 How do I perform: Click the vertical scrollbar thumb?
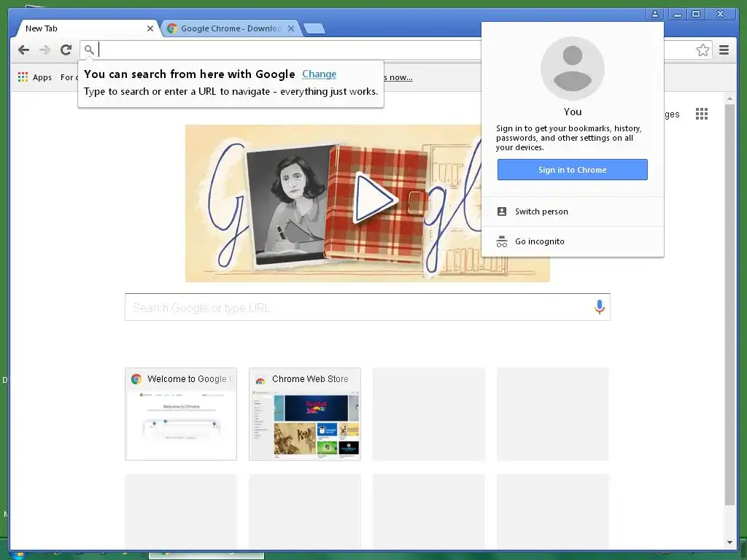(x=729, y=305)
